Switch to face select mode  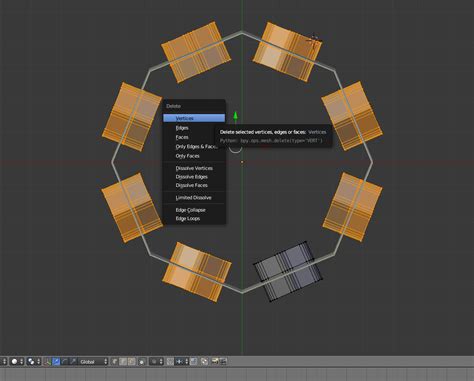[x=131, y=362]
